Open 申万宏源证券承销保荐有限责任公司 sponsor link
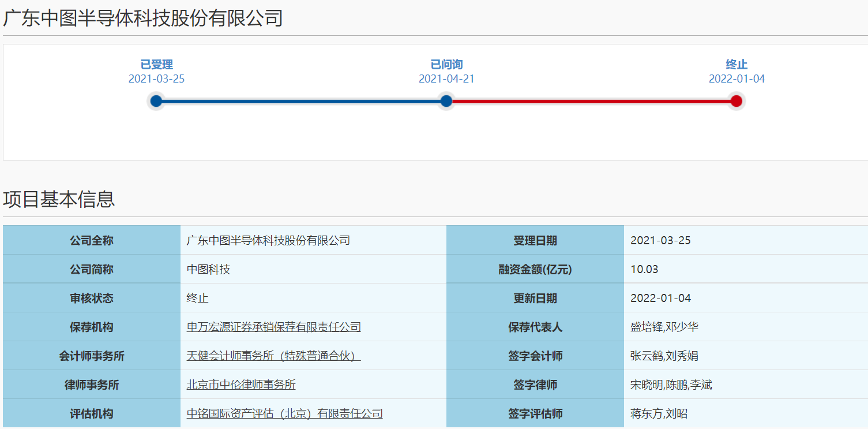 pyautogui.click(x=273, y=327)
